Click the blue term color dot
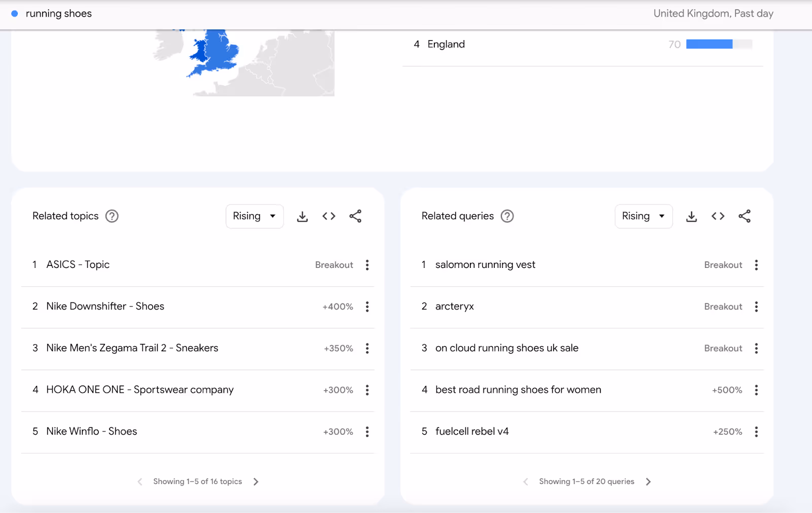 [x=15, y=14]
